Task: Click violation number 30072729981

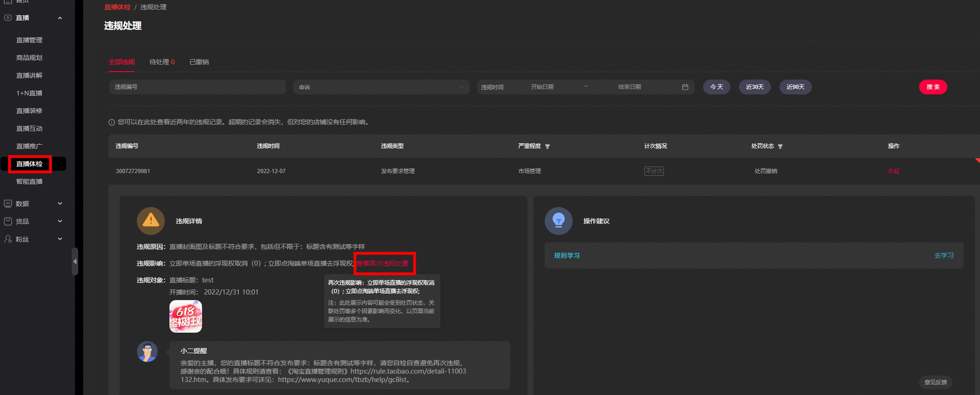Action: [x=133, y=171]
